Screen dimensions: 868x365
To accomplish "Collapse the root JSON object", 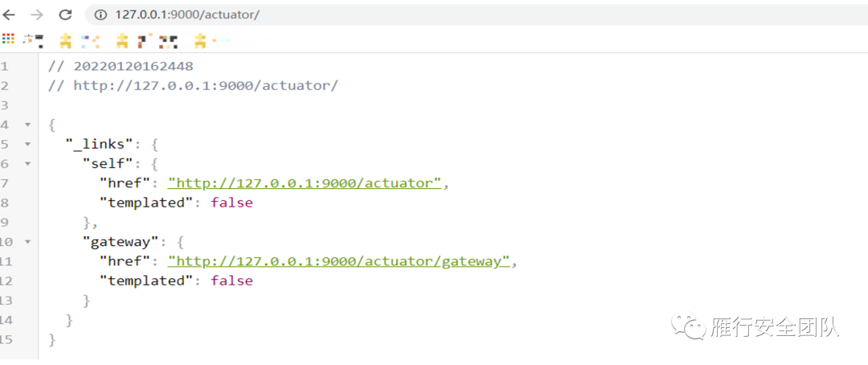I will click(x=28, y=125).
